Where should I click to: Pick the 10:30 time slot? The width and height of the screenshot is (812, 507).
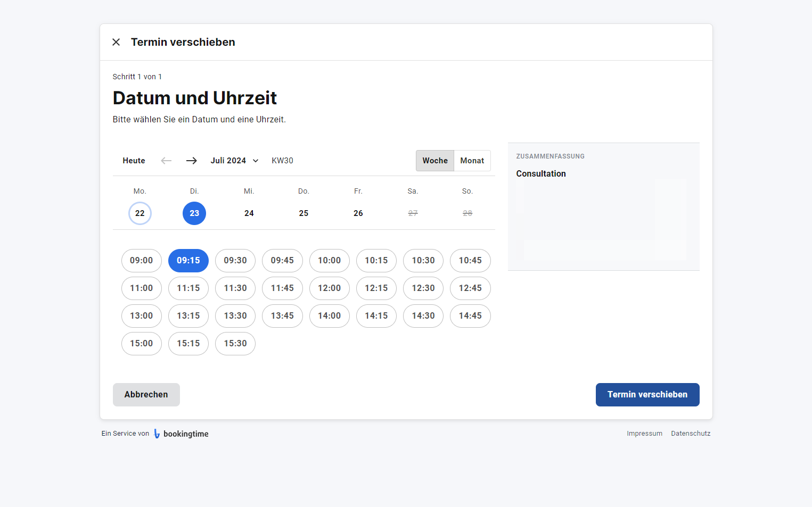click(x=423, y=261)
